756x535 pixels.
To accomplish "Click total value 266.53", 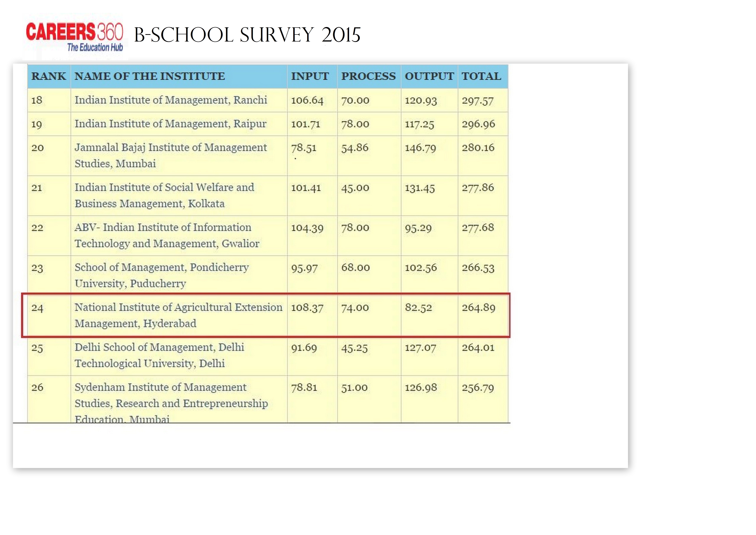I will click(x=478, y=268).
